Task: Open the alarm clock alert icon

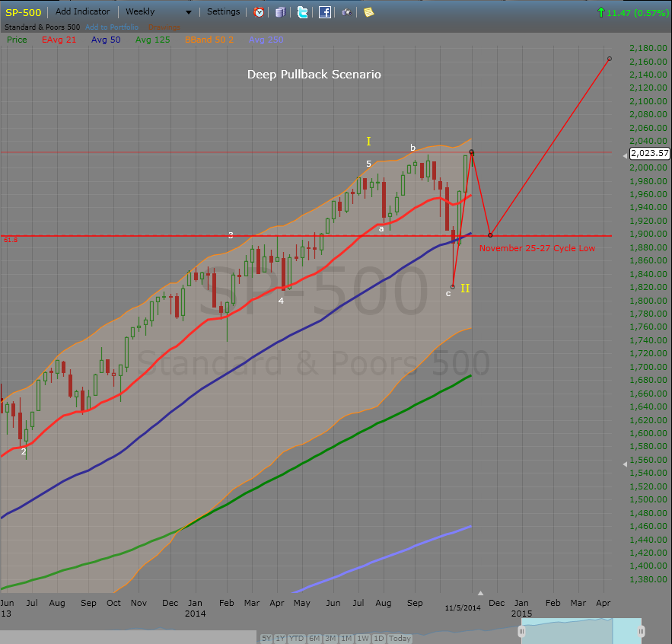Action: click(x=259, y=12)
